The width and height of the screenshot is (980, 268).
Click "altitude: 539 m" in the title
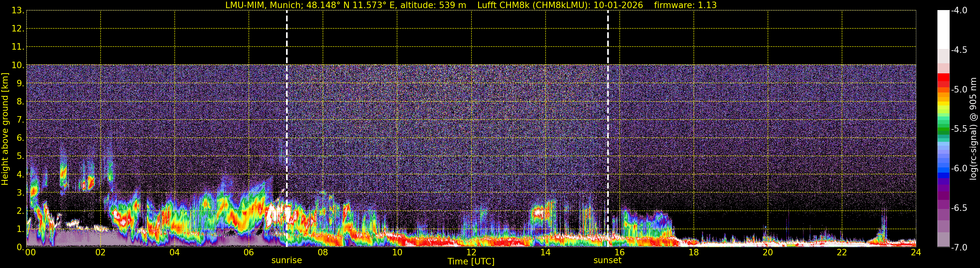[x=433, y=5]
